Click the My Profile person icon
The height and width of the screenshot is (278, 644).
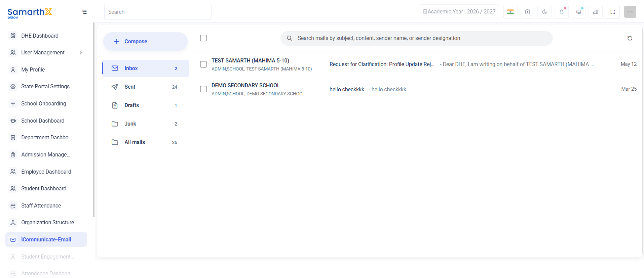pyautogui.click(x=13, y=70)
